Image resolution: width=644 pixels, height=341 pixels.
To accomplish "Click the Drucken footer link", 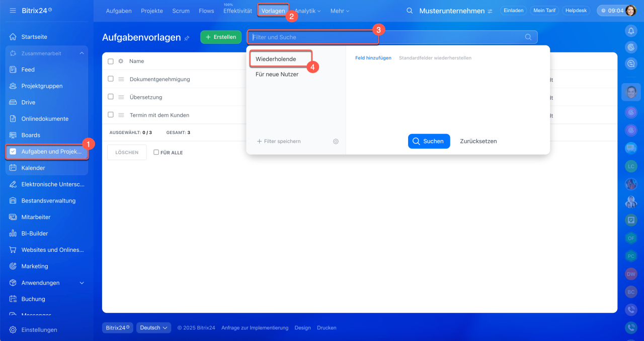I will pyautogui.click(x=327, y=327).
